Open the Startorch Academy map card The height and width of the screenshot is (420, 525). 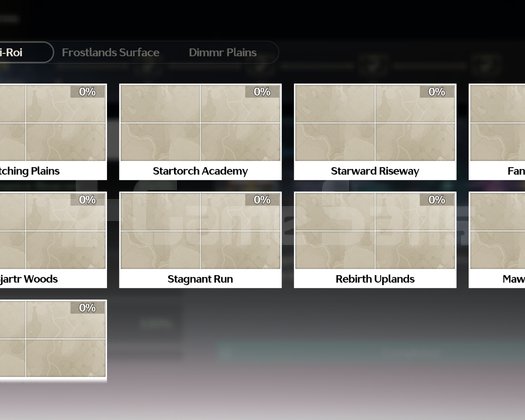coord(200,132)
